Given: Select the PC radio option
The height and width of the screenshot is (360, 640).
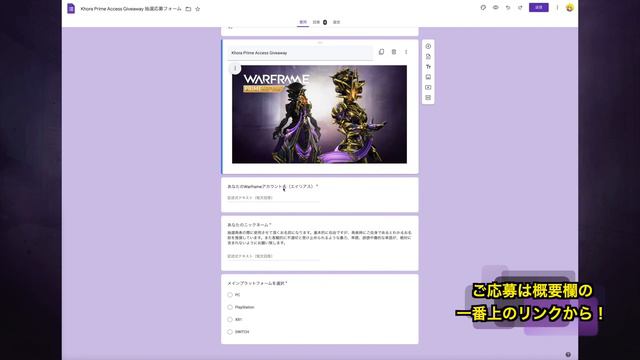Looking at the screenshot, I should coord(230,295).
